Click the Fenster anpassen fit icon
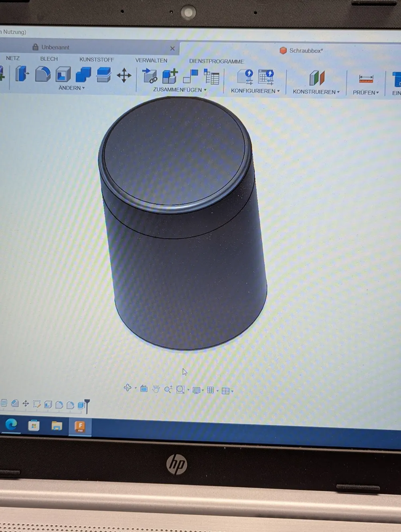 pos(180,389)
